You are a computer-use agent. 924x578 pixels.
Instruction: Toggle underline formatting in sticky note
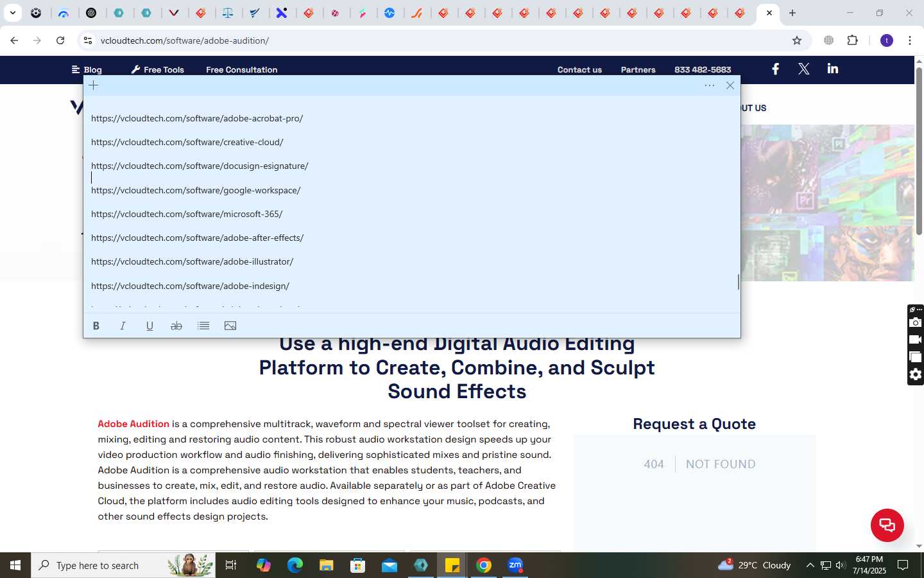150,326
